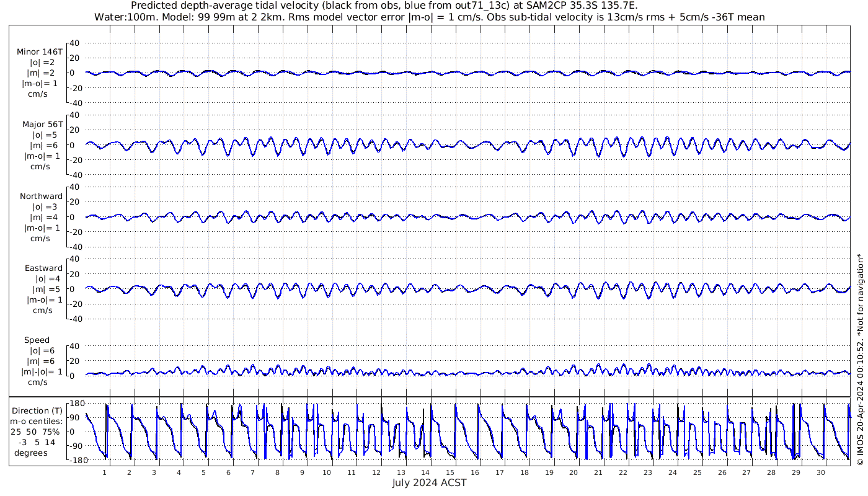This screenshot has width=868, height=496.
Task: Click 'cm/s' unit under the Speed panel label
Action: [x=37, y=383]
